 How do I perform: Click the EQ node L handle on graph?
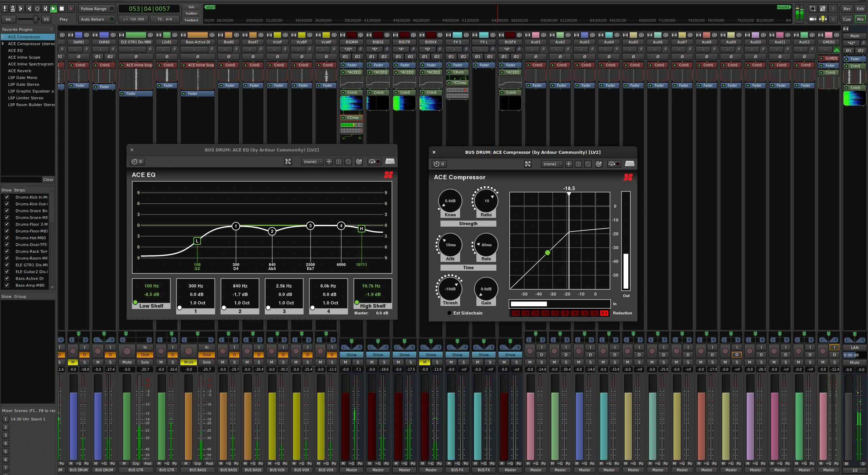coord(197,241)
